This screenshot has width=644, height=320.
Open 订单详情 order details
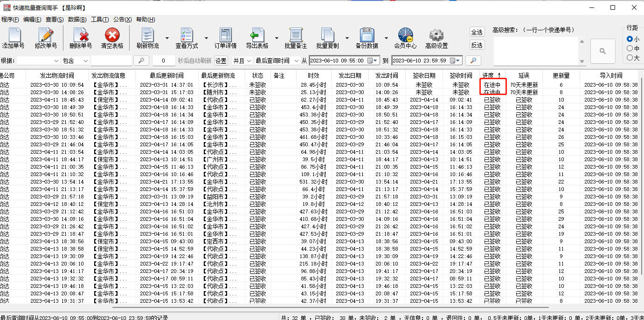click(225, 37)
